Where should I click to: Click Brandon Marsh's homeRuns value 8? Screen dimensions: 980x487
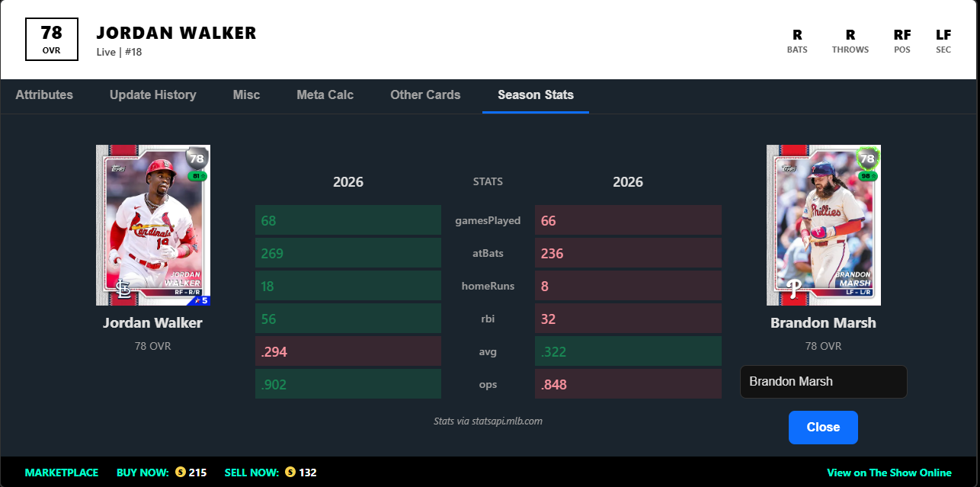pyautogui.click(x=628, y=286)
